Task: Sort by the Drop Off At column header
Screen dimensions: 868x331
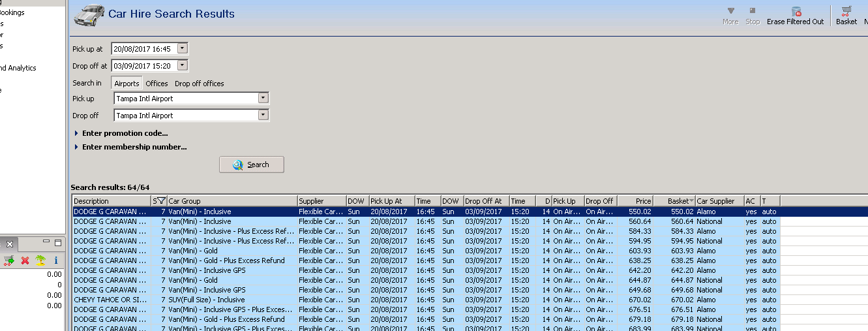Action: [486, 201]
